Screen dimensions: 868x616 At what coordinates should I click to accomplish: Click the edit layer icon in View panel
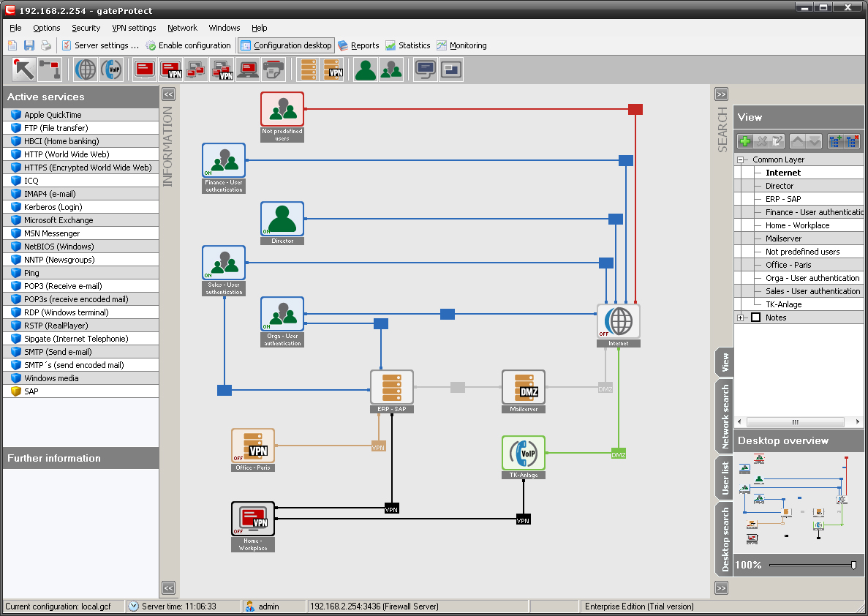pyautogui.click(x=778, y=141)
